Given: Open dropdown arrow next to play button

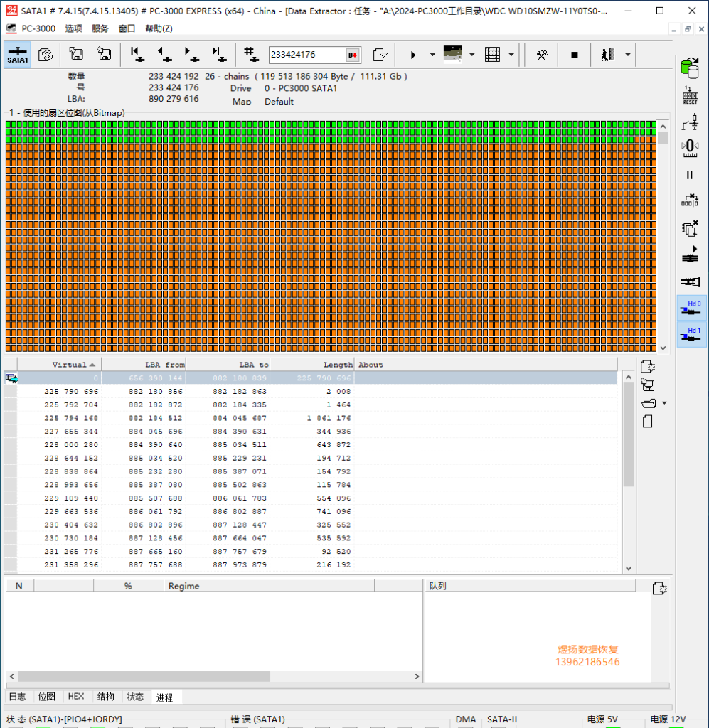Looking at the screenshot, I should click(x=432, y=55).
